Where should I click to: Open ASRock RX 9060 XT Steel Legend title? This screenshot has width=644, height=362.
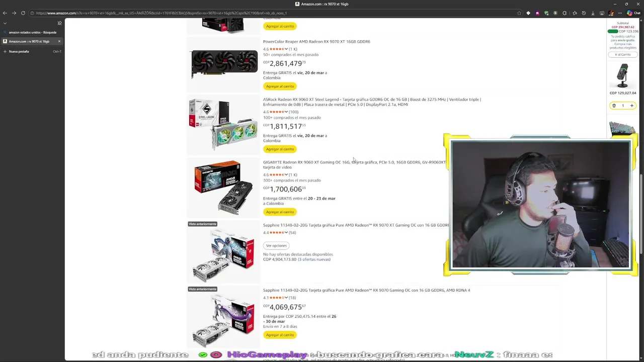click(372, 102)
